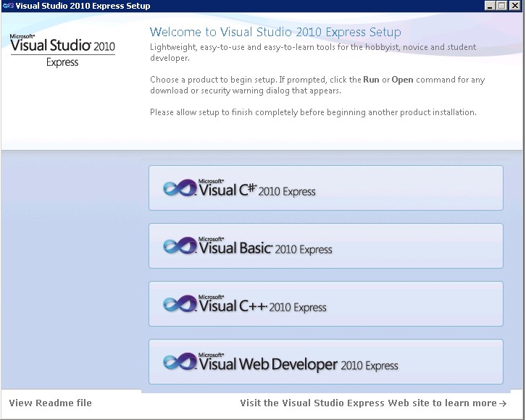Click the 'Welcome to Visual Studio 2010 Express Setup' heading
This screenshot has height=420, width=526.
[275, 32]
